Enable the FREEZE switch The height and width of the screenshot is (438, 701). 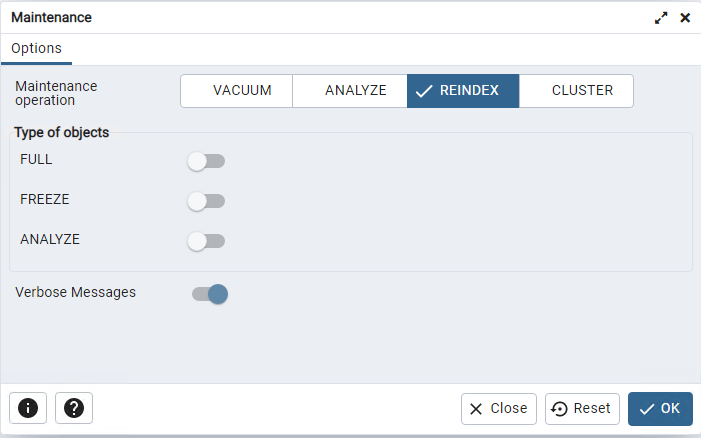coord(206,201)
